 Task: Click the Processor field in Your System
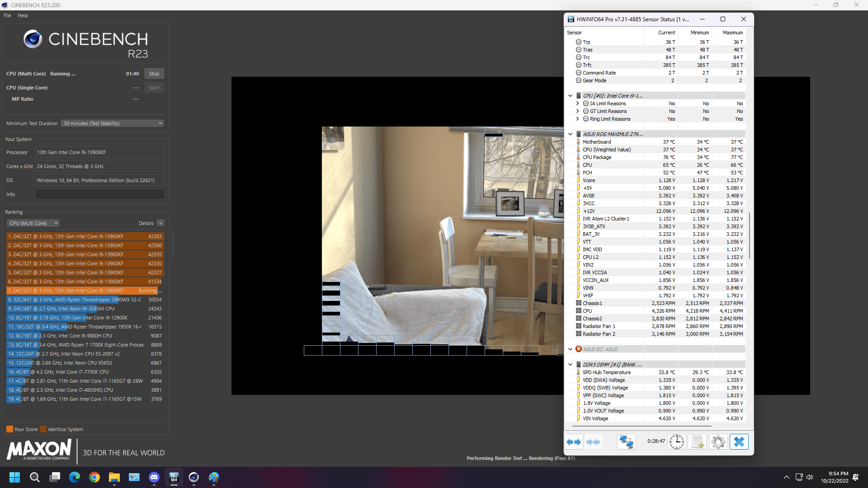click(100, 152)
